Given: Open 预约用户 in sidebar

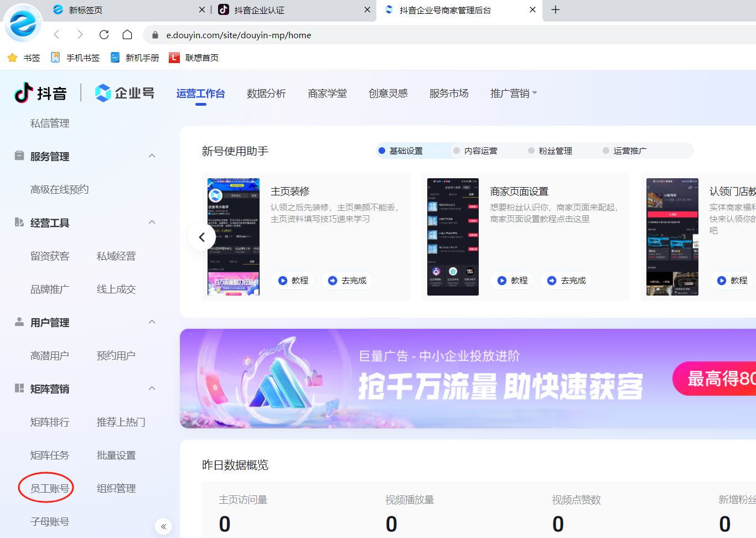Looking at the screenshot, I should pos(116,356).
